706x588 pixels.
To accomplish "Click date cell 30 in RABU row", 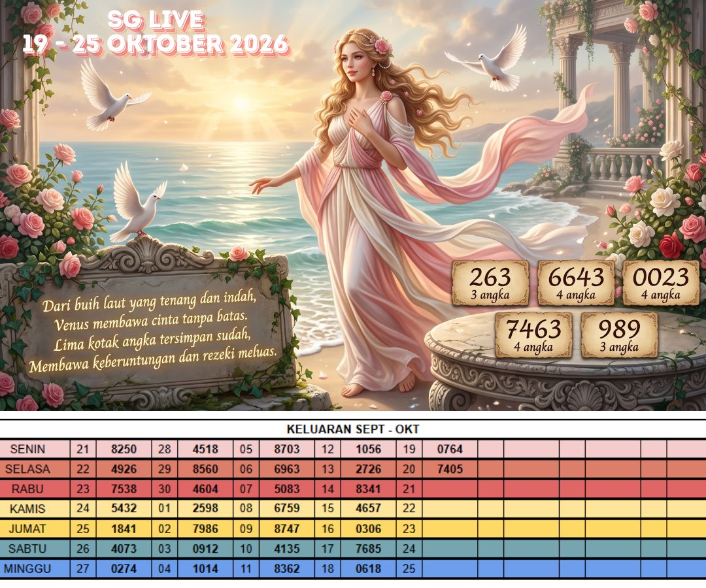I will click(x=164, y=489).
